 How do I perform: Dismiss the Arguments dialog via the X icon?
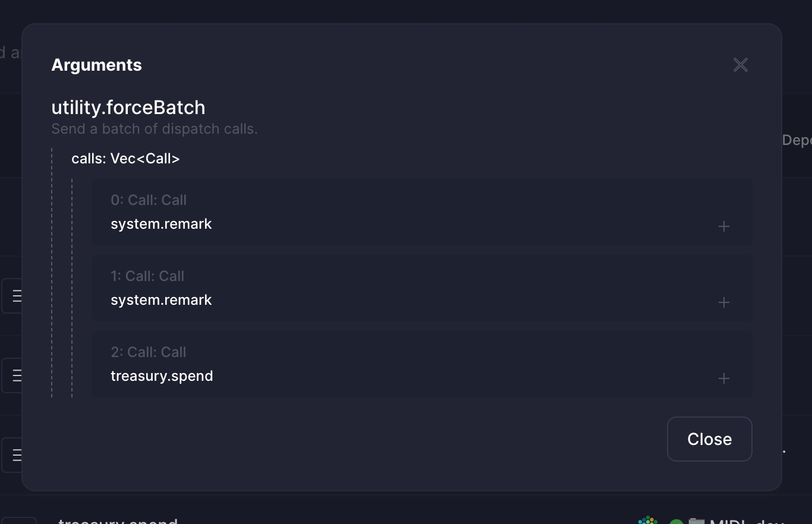click(739, 65)
